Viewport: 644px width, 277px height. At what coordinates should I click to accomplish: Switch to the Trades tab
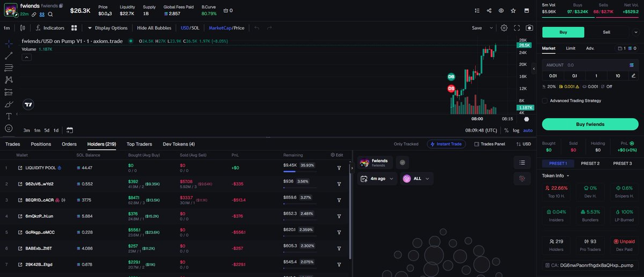click(12, 144)
